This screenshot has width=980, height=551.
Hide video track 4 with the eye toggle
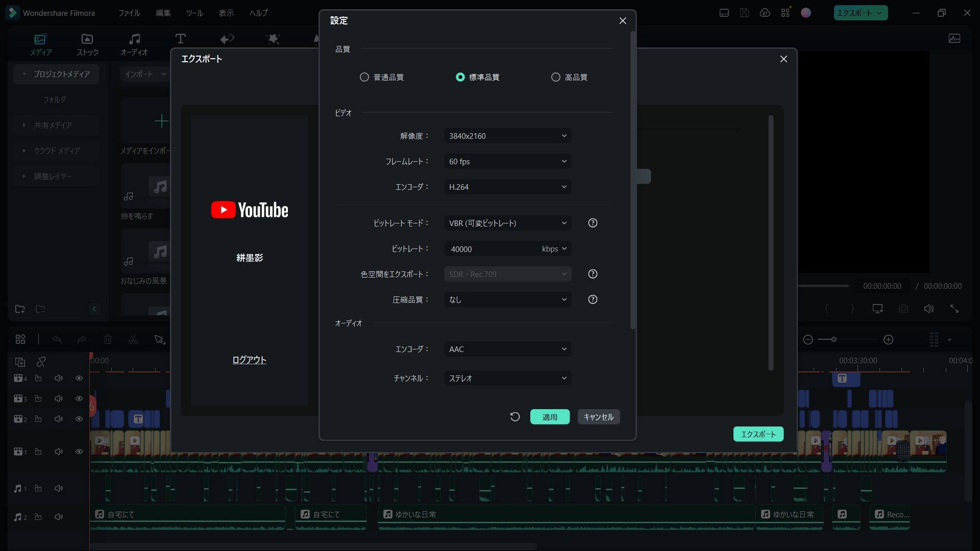click(x=79, y=378)
